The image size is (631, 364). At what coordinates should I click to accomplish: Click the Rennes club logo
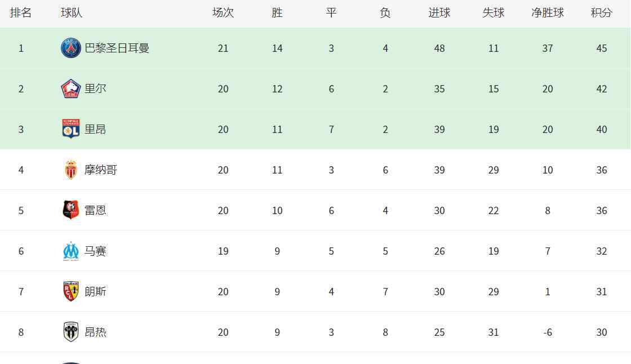click(x=71, y=210)
